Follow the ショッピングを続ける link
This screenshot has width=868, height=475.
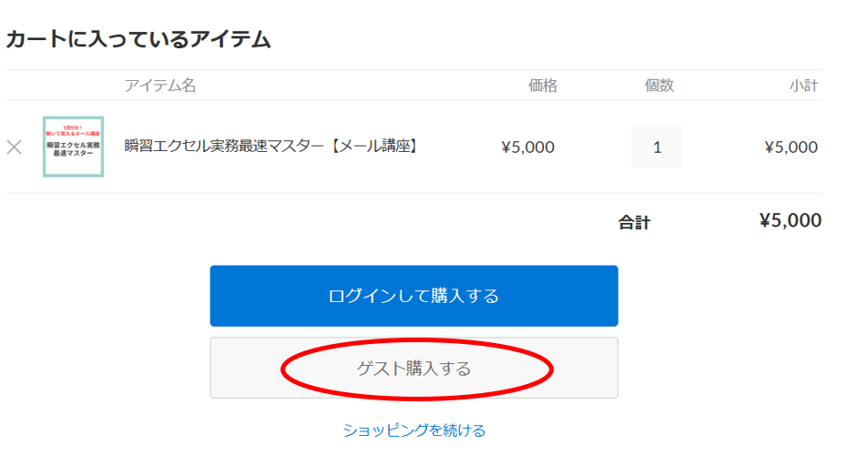(414, 430)
